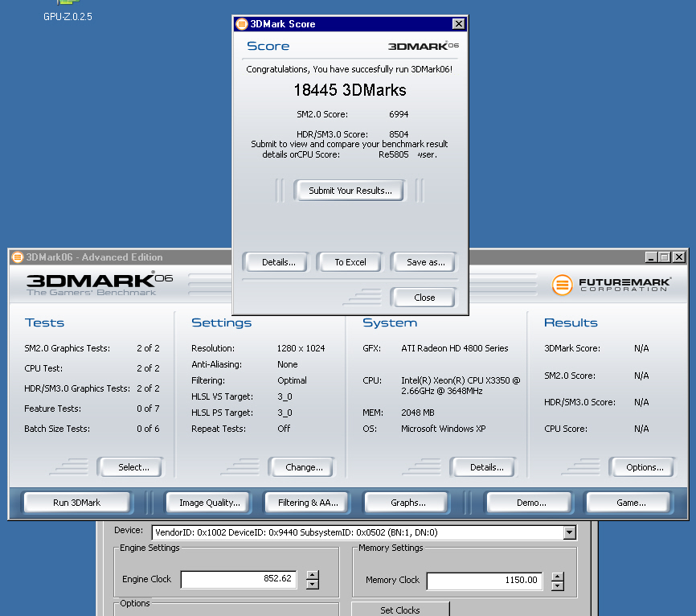Expand the Device dropdown arrow
Image resolution: width=696 pixels, height=616 pixels.
(570, 532)
